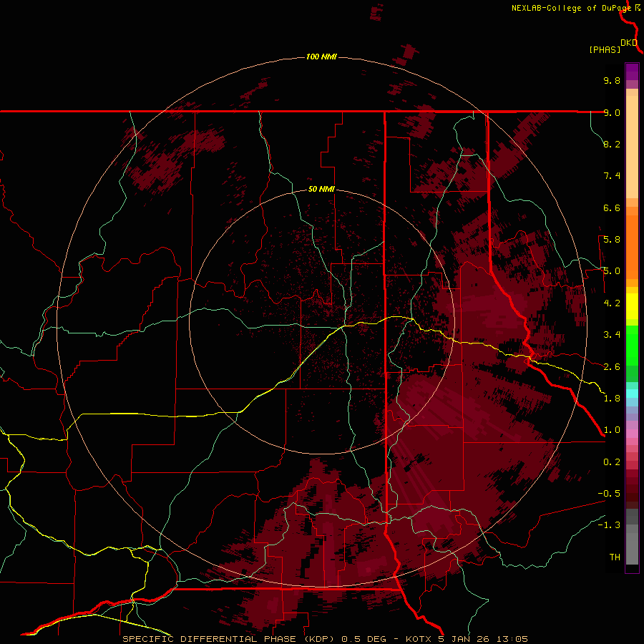Click the 9.8 color scale value
The width and height of the screenshot is (644, 644).
[x=612, y=80]
